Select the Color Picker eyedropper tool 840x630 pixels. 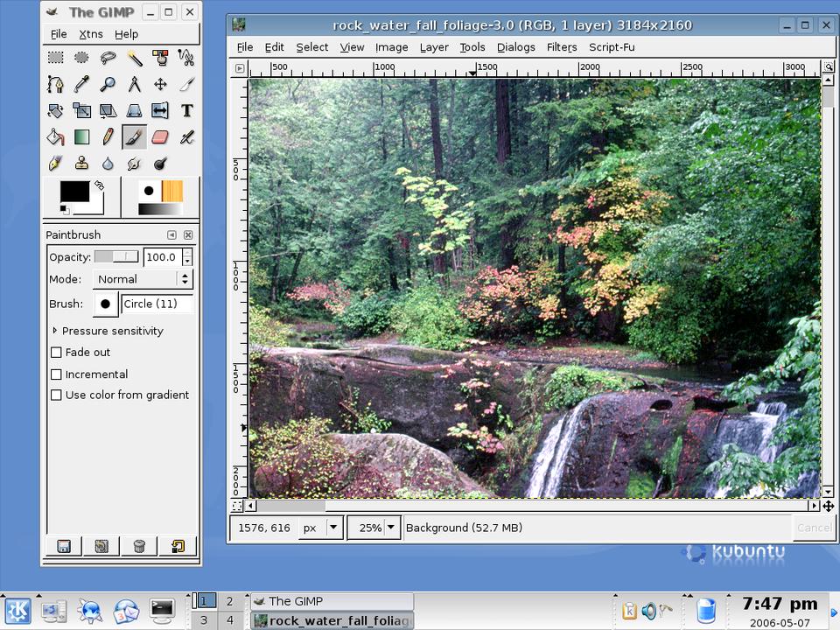[x=81, y=84]
